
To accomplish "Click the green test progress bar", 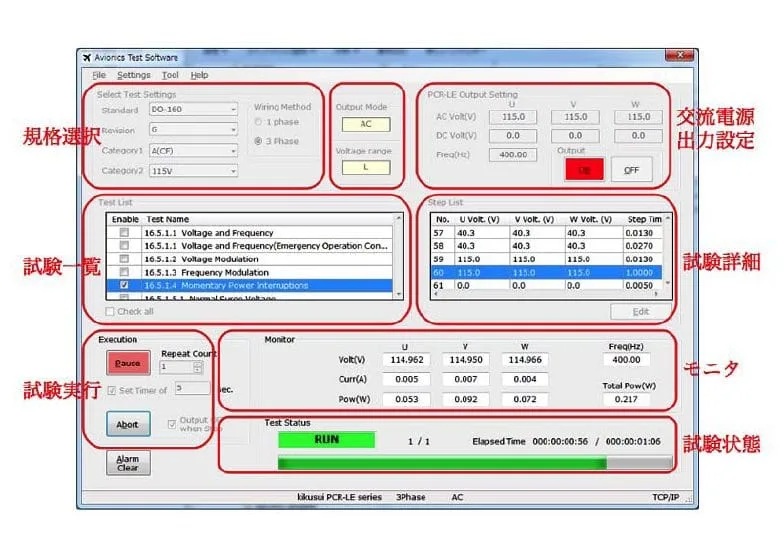I will [440, 463].
